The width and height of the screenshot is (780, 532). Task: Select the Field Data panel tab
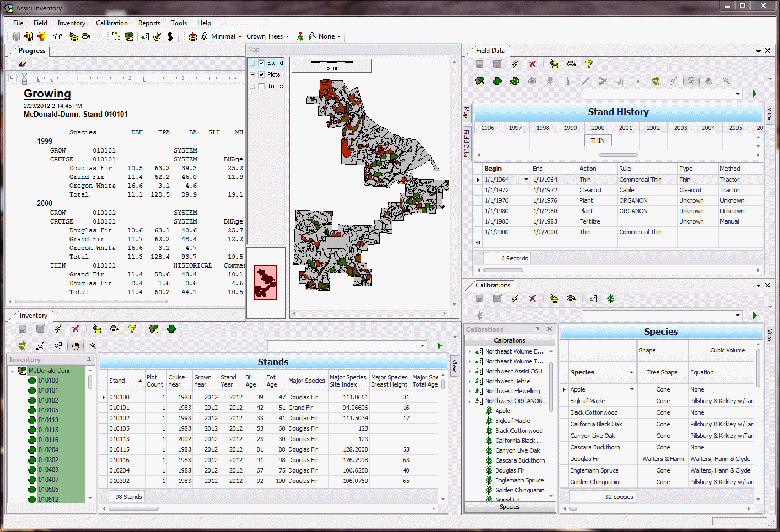point(490,51)
